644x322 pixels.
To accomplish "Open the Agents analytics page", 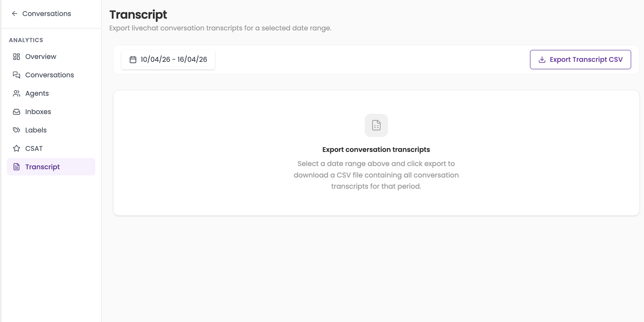I will [x=37, y=93].
